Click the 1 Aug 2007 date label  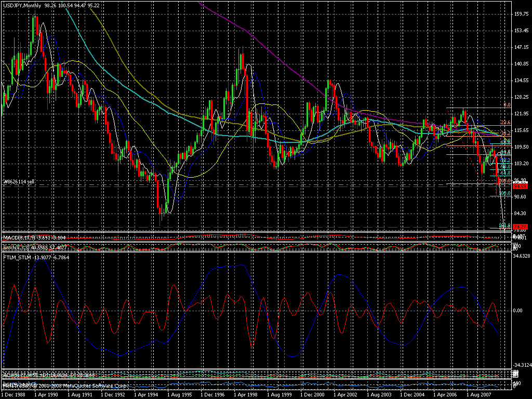pos(478,395)
